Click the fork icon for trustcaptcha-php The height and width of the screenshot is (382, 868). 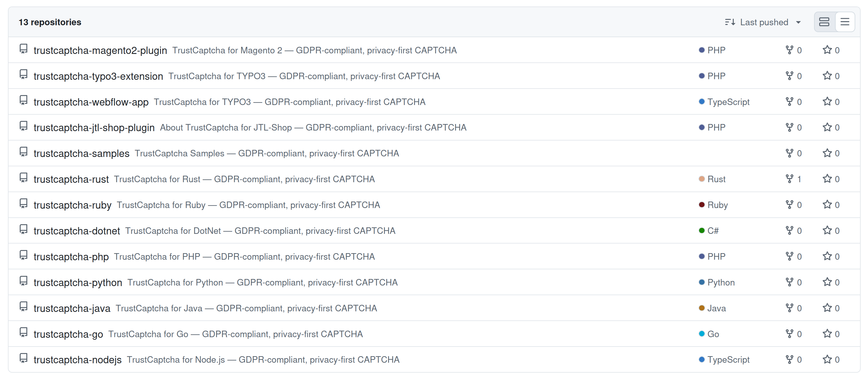pyautogui.click(x=789, y=256)
